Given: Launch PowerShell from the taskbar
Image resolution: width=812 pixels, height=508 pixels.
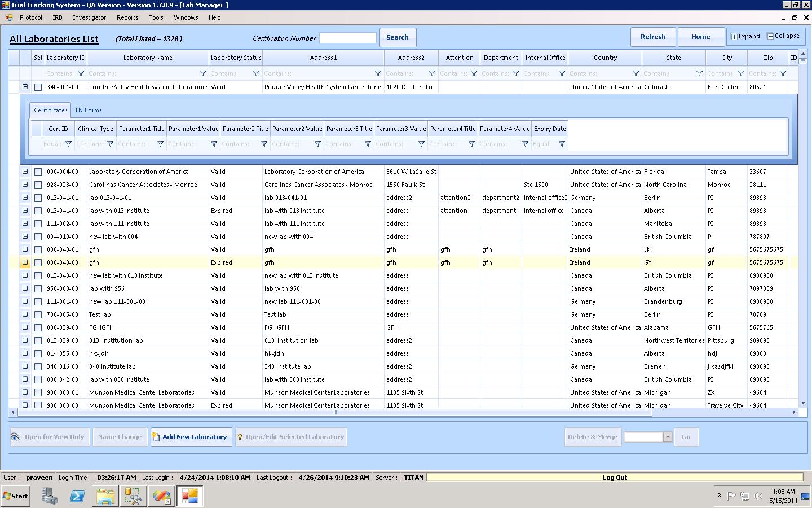Looking at the screenshot, I should click(77, 496).
